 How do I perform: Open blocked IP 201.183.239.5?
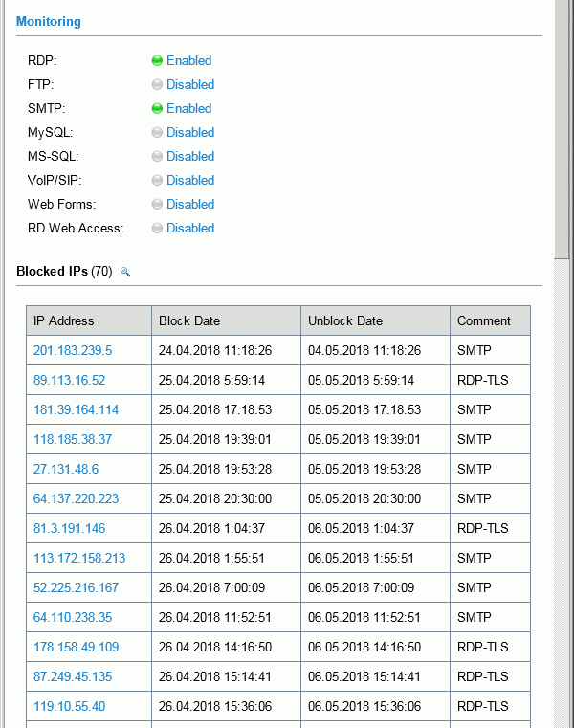click(x=73, y=350)
